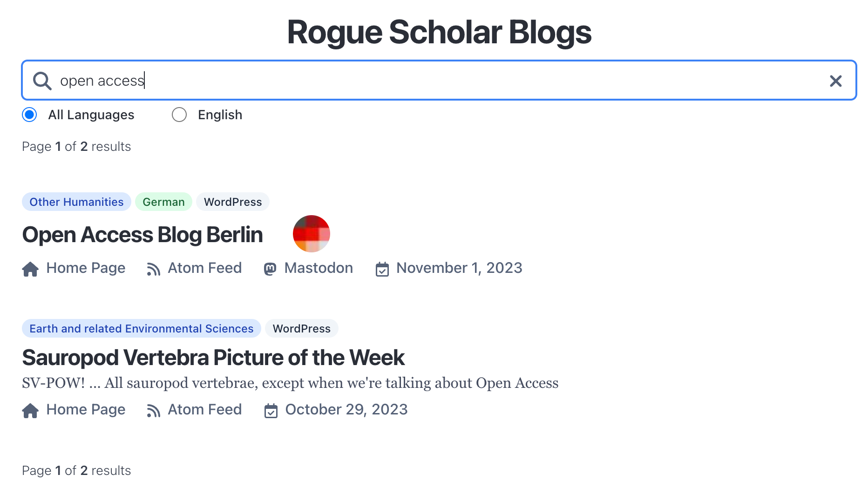Open the Open Access Blog Berlin title
The image size is (868, 488).
[x=142, y=235]
